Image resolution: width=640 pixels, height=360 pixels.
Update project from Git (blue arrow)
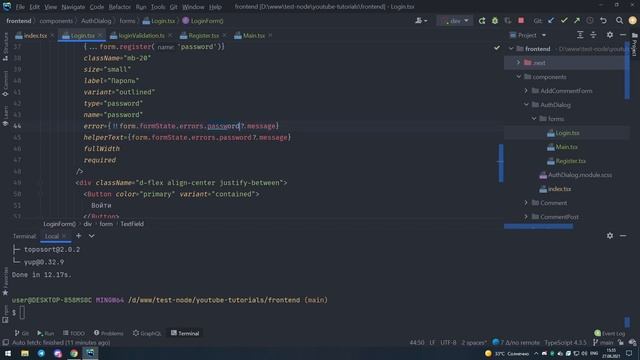pos(551,20)
